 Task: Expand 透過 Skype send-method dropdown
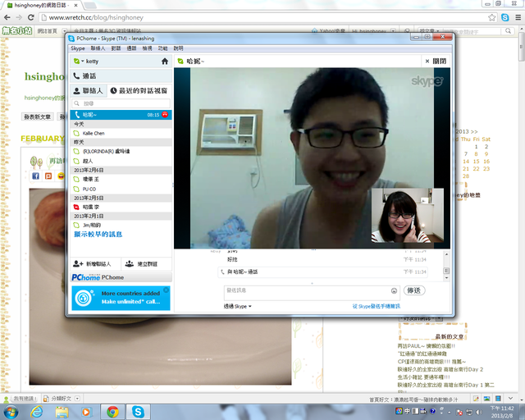(237, 306)
